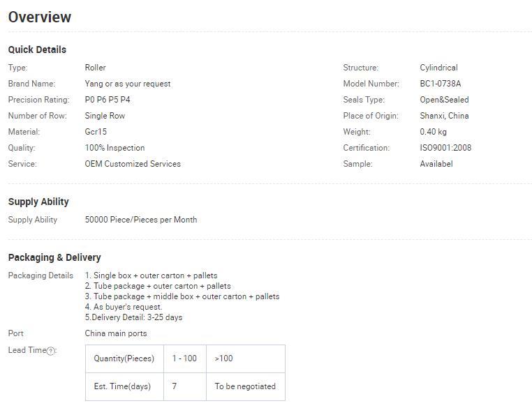Click the Certification value ISO9001:2008
532x408 pixels.
(445, 148)
